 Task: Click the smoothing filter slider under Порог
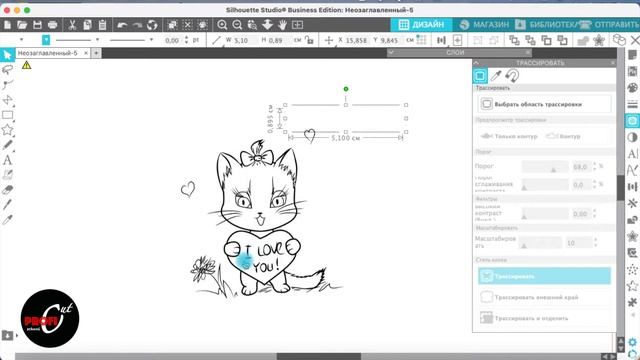(545, 185)
